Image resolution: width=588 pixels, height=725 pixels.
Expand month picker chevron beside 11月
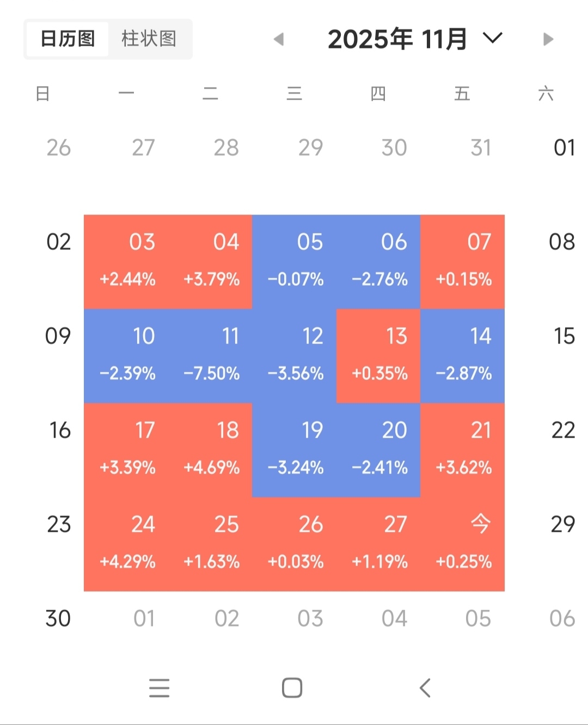tap(493, 38)
